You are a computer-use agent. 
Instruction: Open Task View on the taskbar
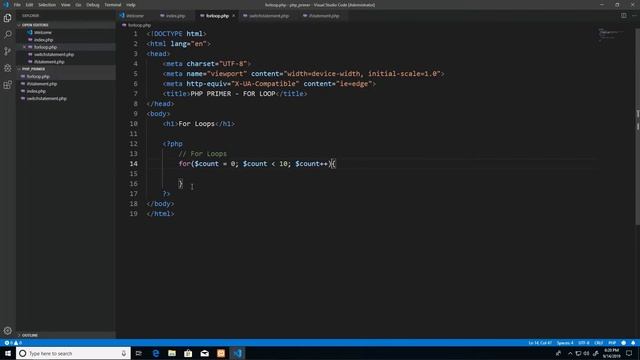(139, 353)
